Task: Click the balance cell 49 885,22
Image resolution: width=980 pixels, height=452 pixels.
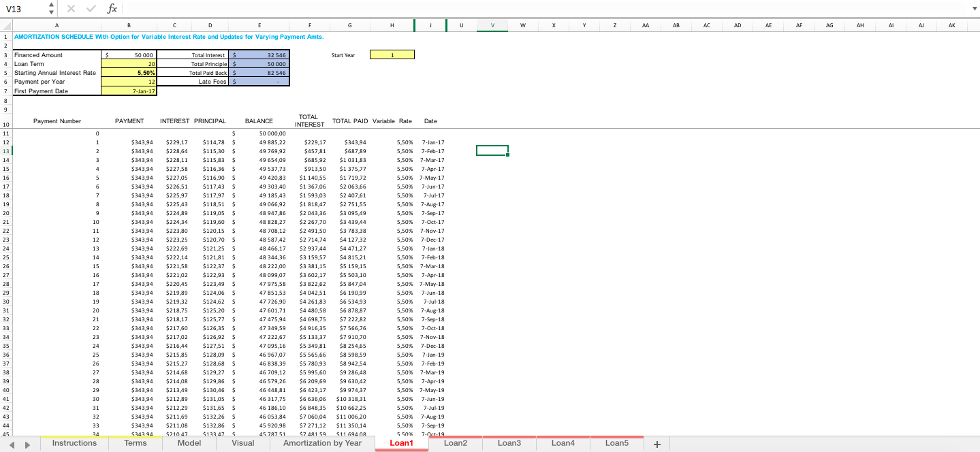Action: [259, 142]
